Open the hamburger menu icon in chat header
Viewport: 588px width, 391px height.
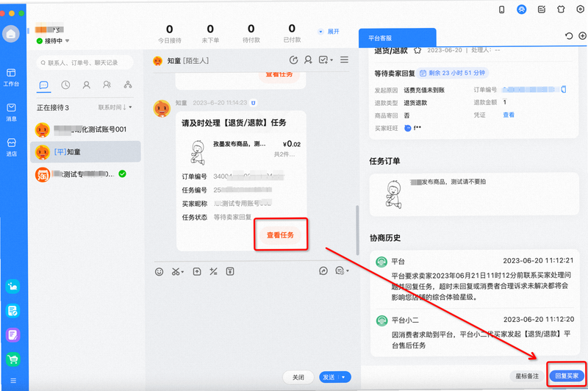coord(344,60)
